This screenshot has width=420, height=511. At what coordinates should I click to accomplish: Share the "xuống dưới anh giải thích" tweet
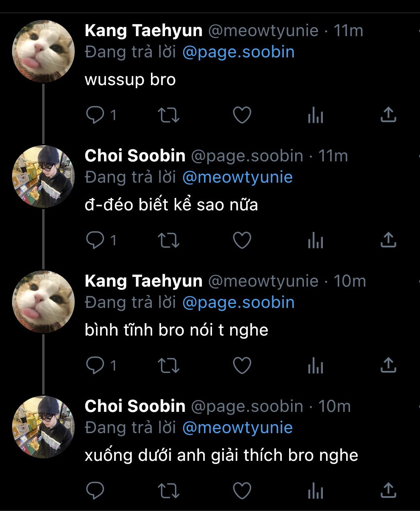(x=388, y=490)
